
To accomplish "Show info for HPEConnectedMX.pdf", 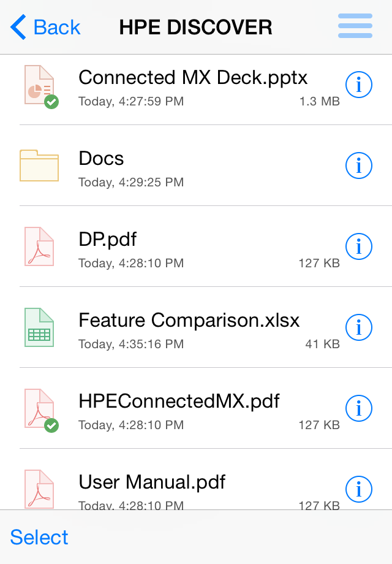I will tap(358, 409).
